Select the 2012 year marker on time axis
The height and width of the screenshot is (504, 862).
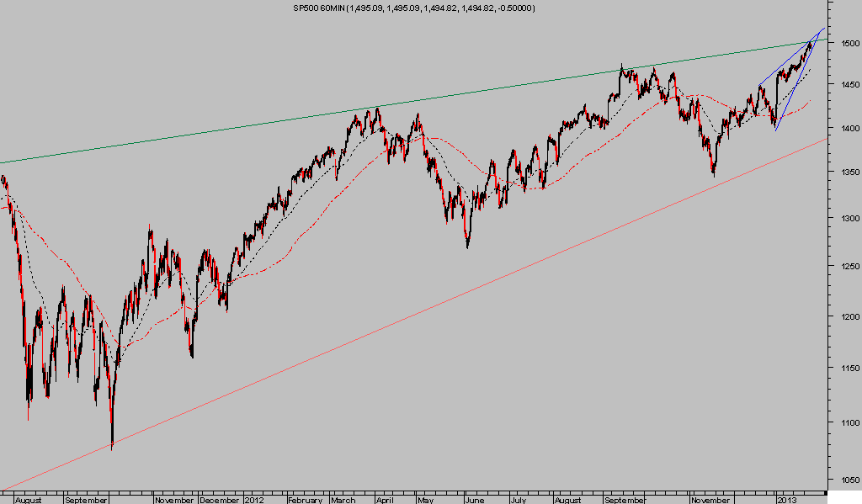click(254, 499)
